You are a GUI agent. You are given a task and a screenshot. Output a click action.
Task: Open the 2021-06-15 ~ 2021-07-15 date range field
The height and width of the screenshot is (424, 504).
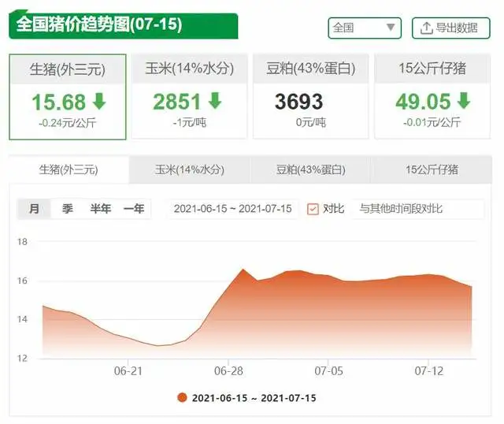233,209
